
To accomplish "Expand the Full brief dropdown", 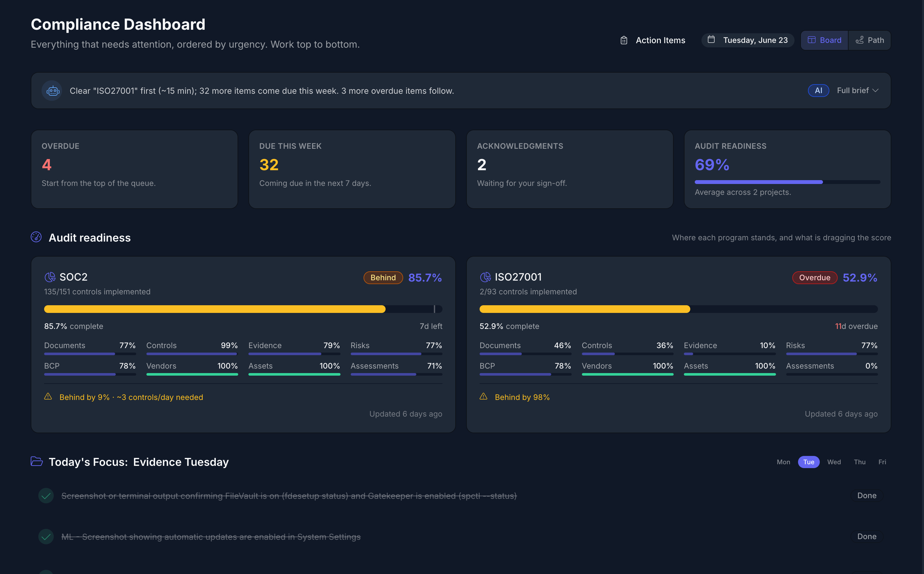I will click(857, 90).
